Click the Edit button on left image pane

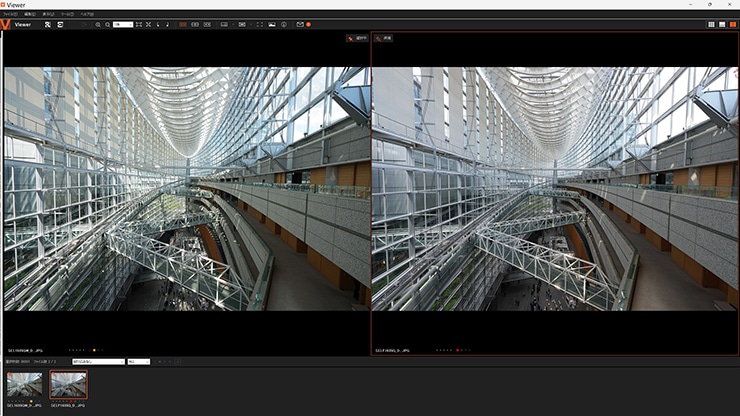(357, 38)
